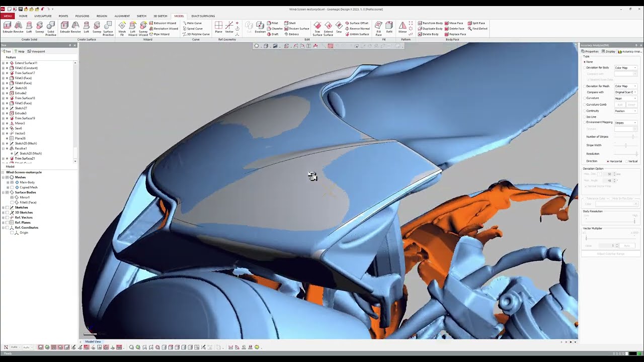Adjust the Stripe Width slider
Viewport: 644px width, 362px height.
[625, 145]
